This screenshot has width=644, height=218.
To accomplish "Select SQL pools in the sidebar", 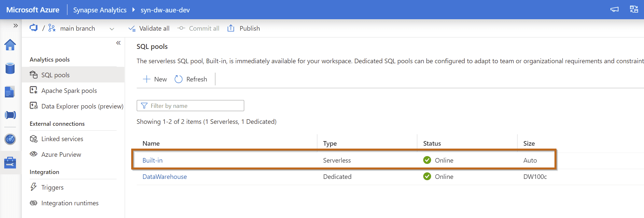I will (73, 75).
